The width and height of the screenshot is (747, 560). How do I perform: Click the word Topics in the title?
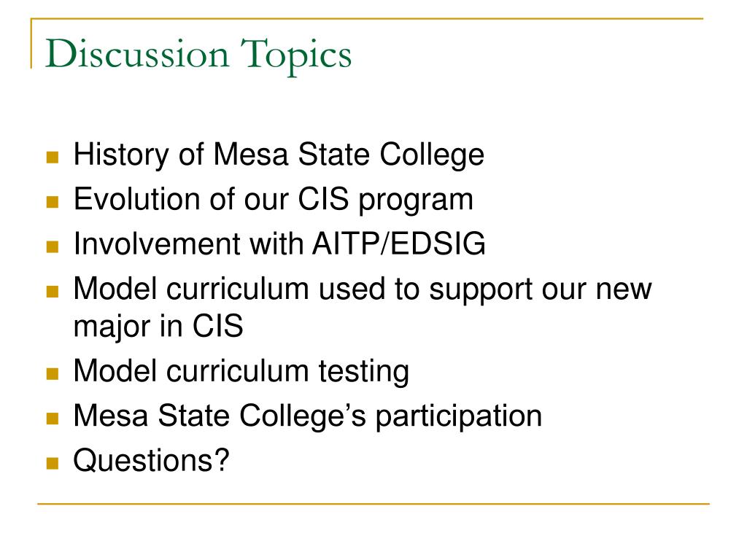coord(296,57)
